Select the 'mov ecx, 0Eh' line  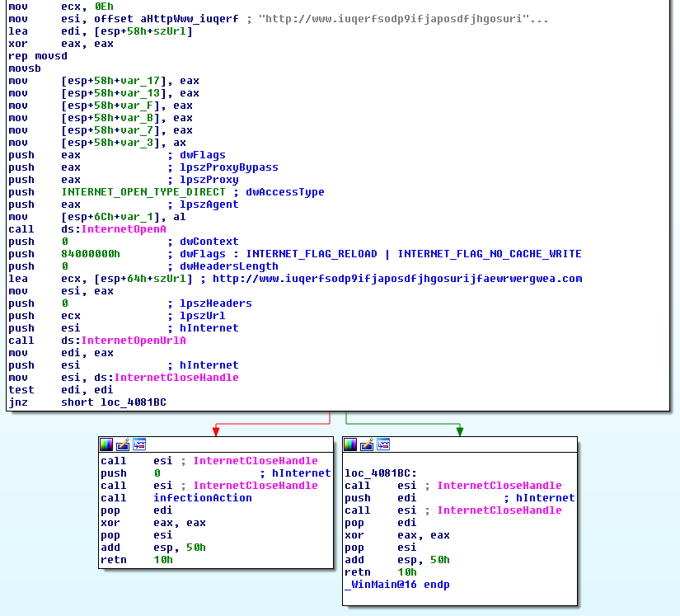(61, 7)
